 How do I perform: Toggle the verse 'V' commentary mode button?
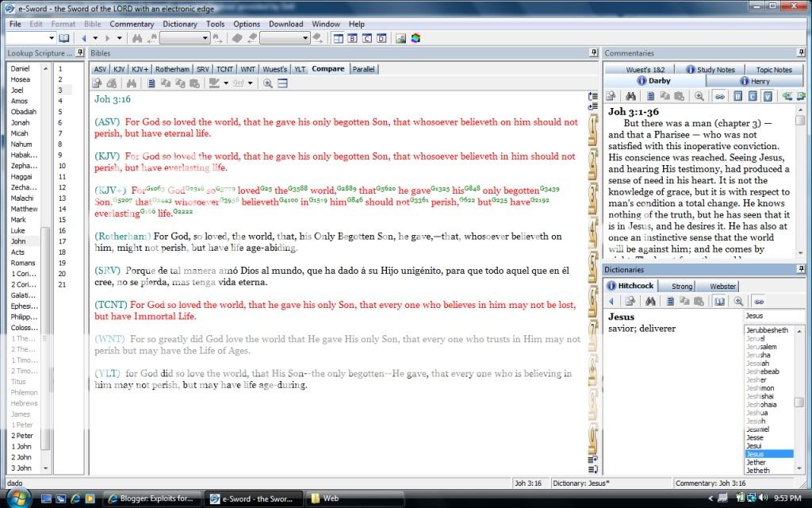tap(767, 96)
